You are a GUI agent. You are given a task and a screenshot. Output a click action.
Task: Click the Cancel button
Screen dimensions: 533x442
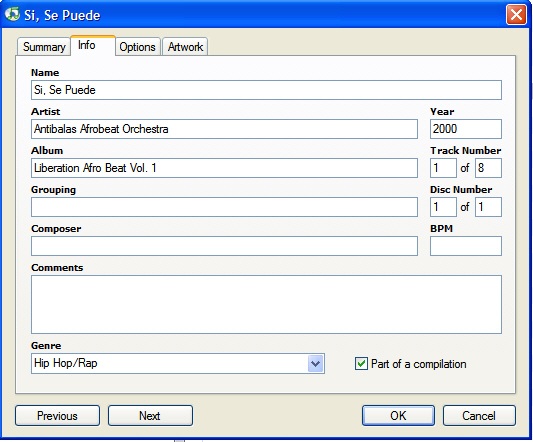[x=479, y=415]
